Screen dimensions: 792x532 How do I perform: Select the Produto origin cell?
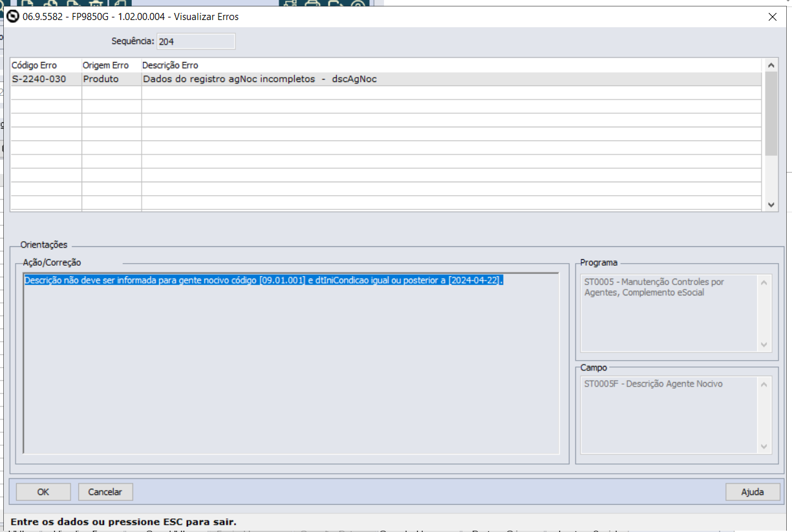coord(112,79)
